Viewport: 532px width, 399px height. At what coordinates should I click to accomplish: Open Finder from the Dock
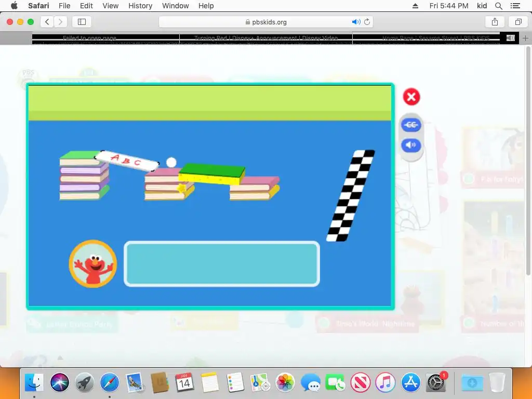pyautogui.click(x=34, y=383)
